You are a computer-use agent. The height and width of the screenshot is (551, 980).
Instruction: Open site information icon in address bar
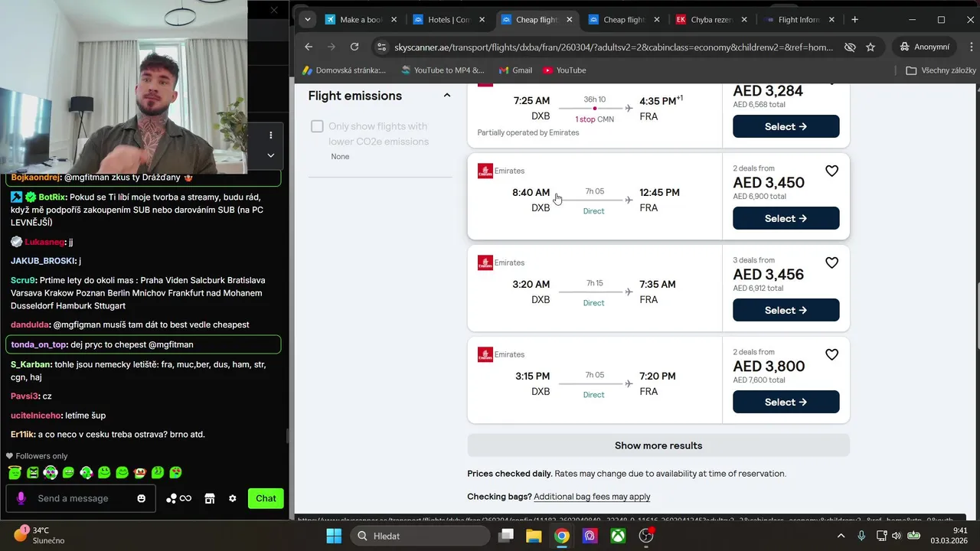click(x=382, y=47)
